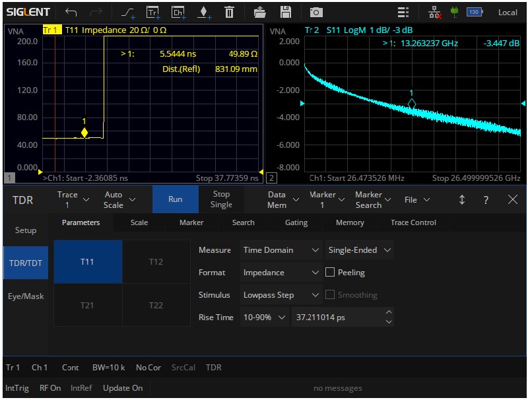Click the save floppy disk icon
This screenshot has width=532, height=402.
pyautogui.click(x=286, y=12)
